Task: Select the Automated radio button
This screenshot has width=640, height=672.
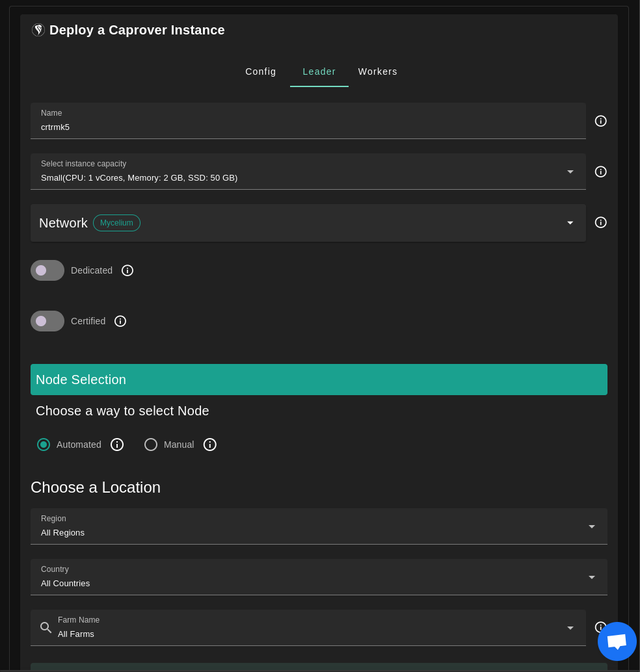Action: (44, 445)
